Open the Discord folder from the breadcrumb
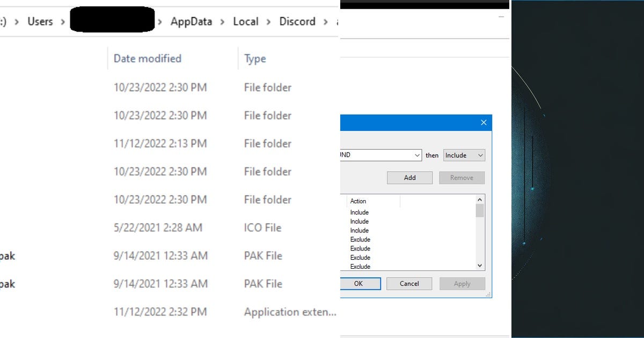The image size is (644, 338). (297, 21)
